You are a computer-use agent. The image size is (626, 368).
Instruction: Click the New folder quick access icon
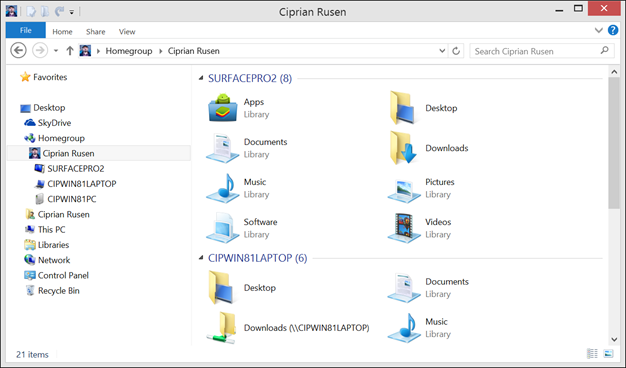point(45,12)
